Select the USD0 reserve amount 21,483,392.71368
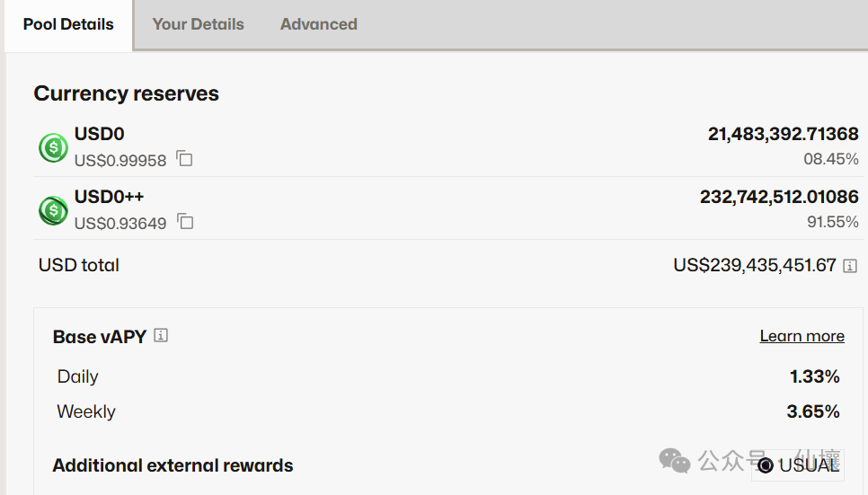The width and height of the screenshot is (868, 495). click(x=783, y=134)
